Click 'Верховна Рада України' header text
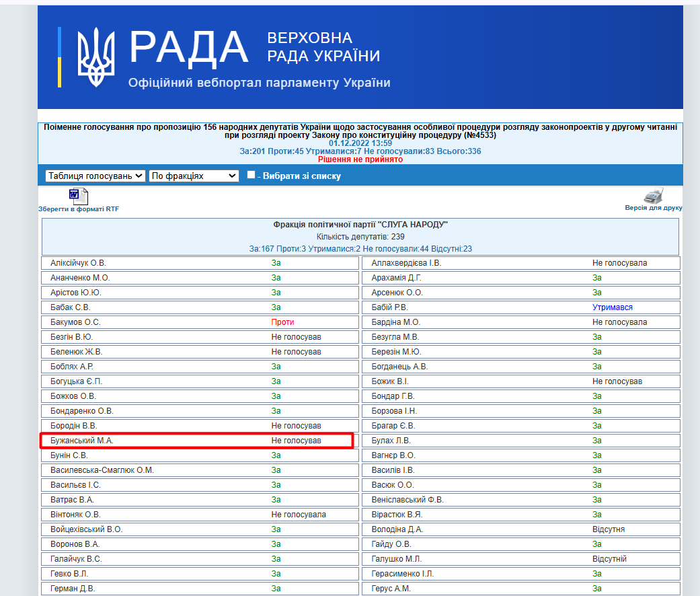This screenshot has height=596, width=700. [x=323, y=47]
